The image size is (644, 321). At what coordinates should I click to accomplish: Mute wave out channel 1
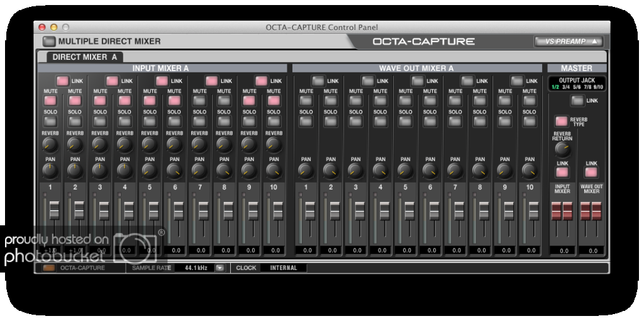(x=306, y=101)
